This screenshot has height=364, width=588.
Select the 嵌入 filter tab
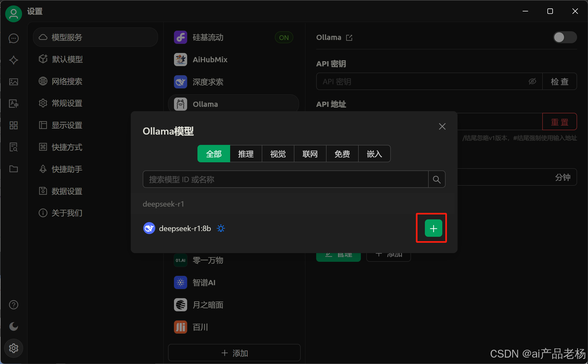click(x=374, y=154)
